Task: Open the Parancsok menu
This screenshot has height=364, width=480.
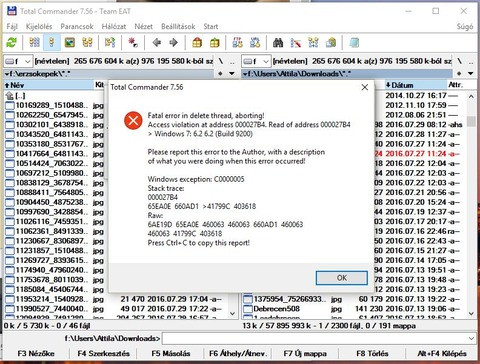Action: 77,26
